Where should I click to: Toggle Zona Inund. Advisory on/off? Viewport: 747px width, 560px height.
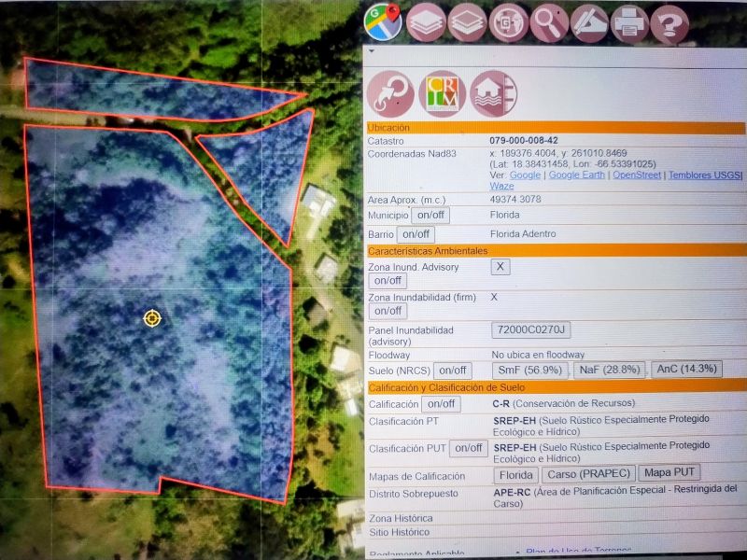pos(387,281)
